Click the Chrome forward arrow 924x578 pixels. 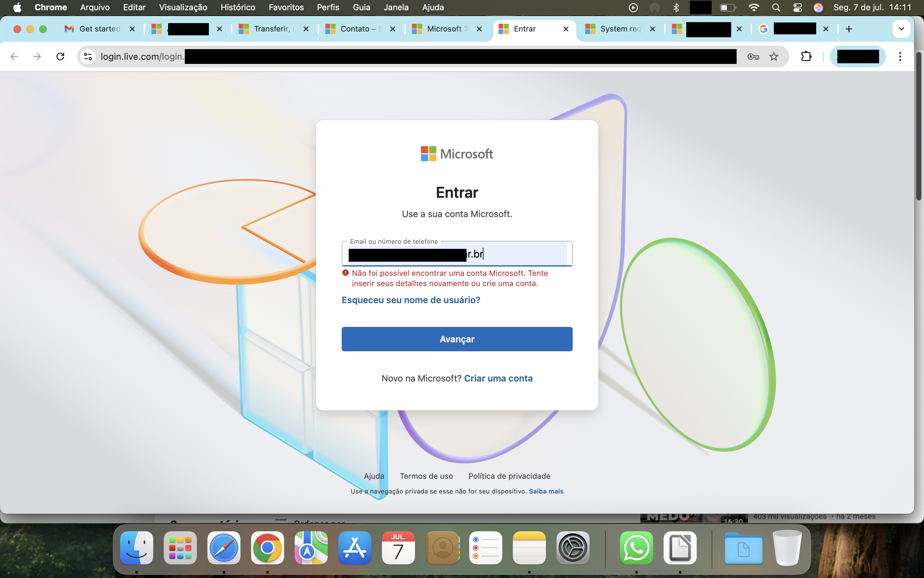click(37, 57)
